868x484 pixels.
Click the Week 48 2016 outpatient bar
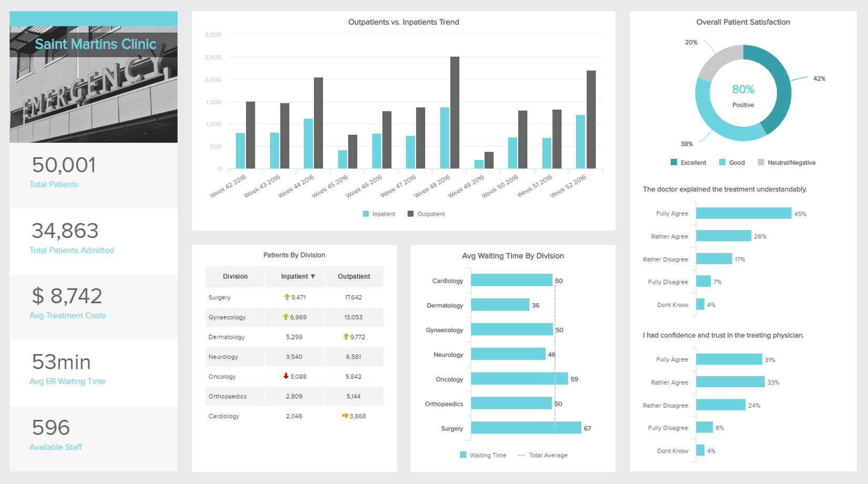coord(455,113)
